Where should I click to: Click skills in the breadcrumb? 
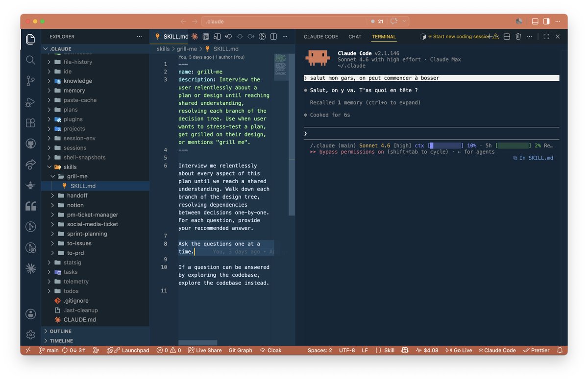163,49
